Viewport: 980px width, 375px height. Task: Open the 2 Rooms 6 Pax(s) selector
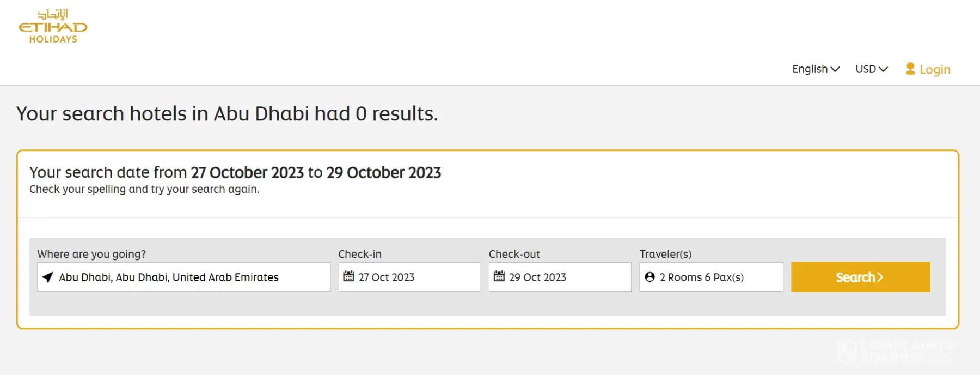[710, 277]
